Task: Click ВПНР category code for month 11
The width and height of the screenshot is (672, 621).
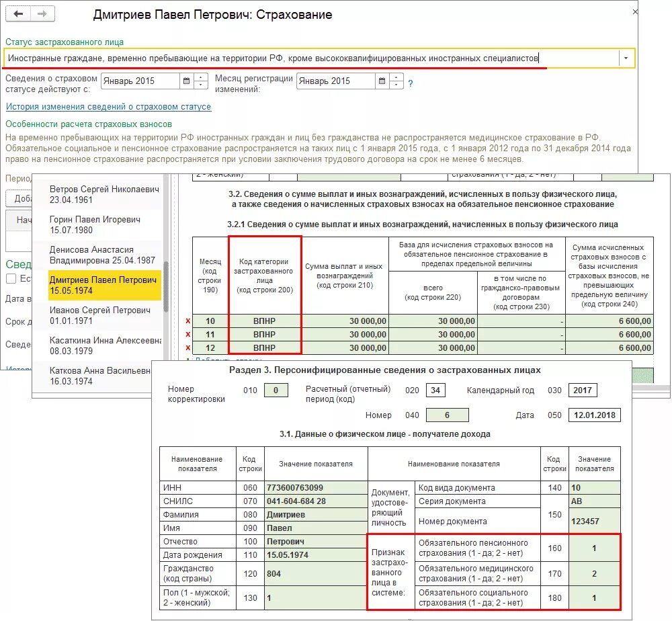Action: pyautogui.click(x=265, y=334)
